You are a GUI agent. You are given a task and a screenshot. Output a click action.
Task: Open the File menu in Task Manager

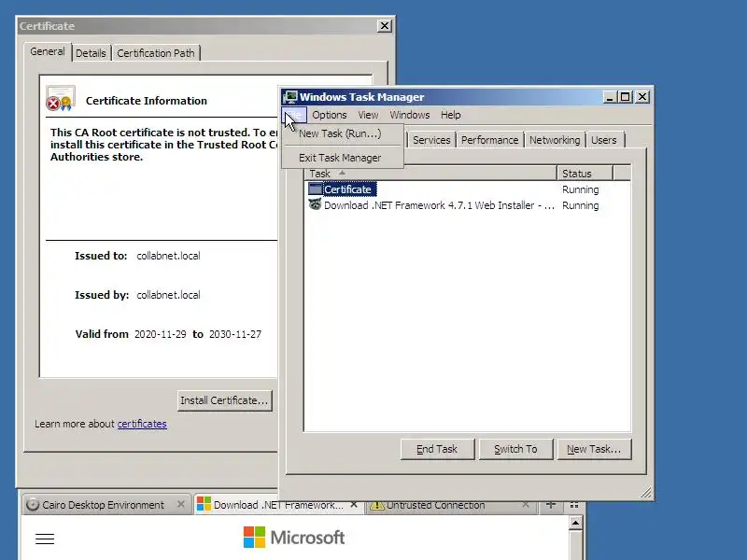tap(294, 115)
